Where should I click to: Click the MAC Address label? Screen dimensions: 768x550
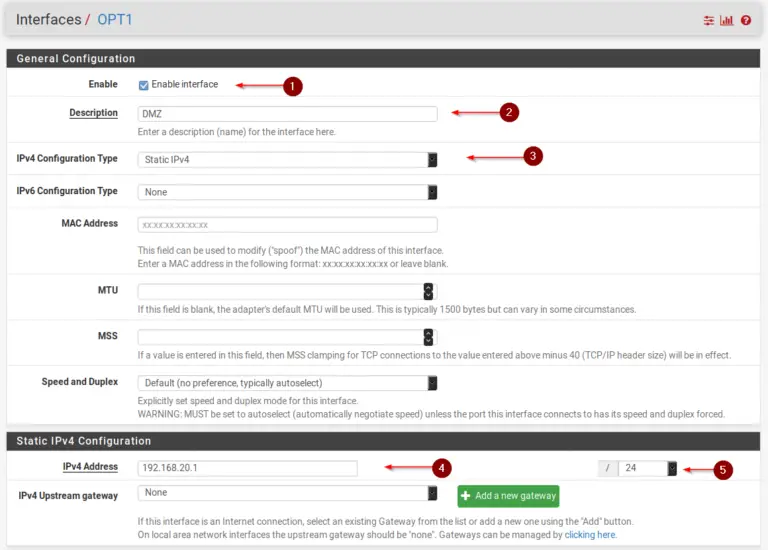pyautogui.click(x=90, y=223)
